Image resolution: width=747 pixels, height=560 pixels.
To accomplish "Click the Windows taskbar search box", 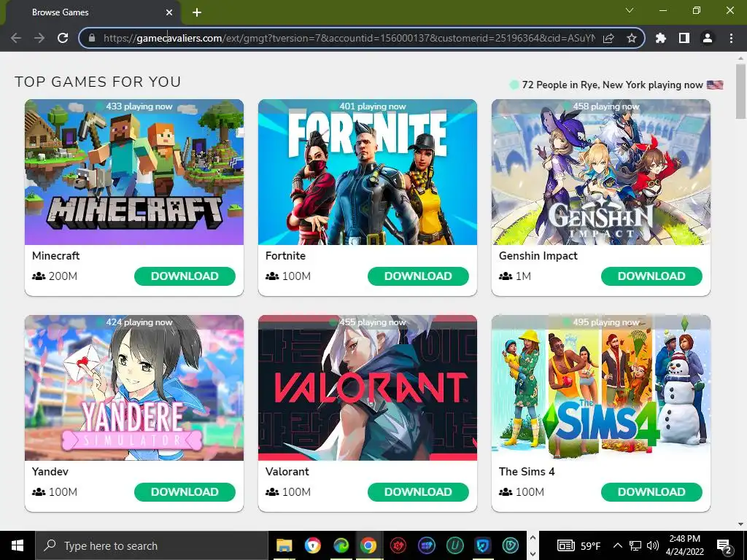I will 152,545.
